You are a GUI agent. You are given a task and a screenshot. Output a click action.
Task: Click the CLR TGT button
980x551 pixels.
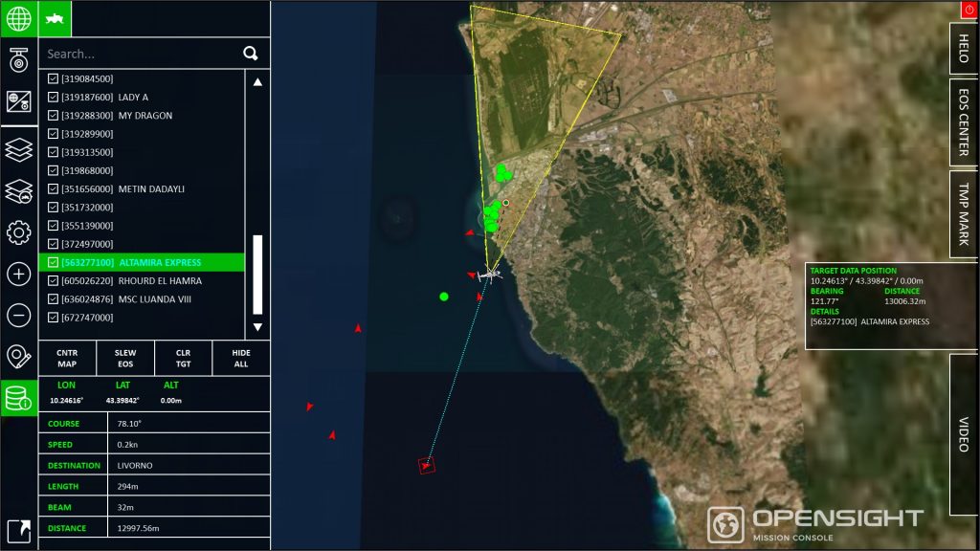[183, 358]
